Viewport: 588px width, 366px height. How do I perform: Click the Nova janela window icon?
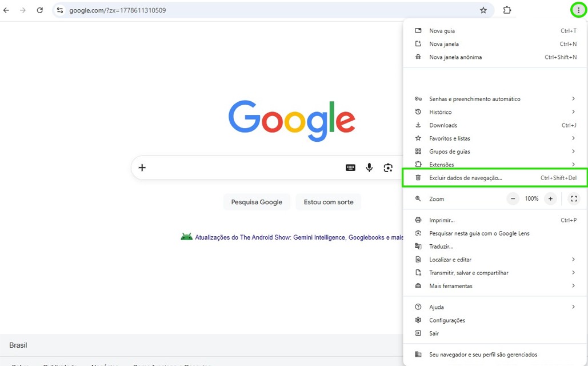tap(418, 43)
